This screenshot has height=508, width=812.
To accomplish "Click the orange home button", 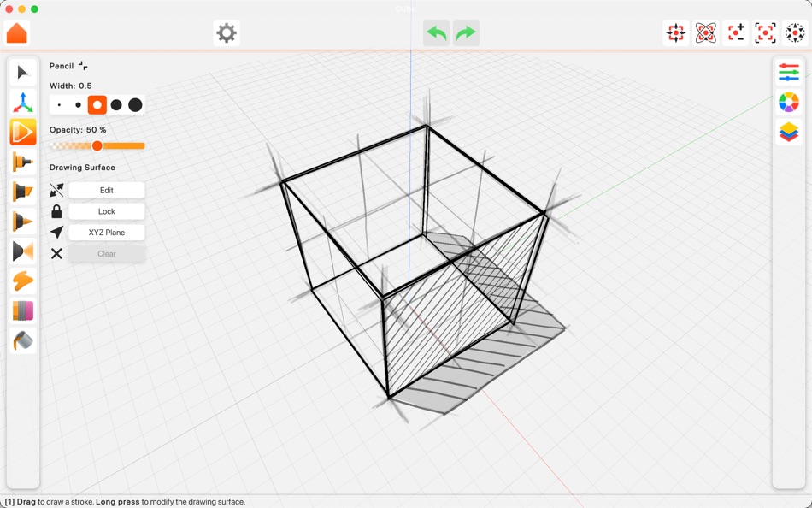I will [16, 33].
